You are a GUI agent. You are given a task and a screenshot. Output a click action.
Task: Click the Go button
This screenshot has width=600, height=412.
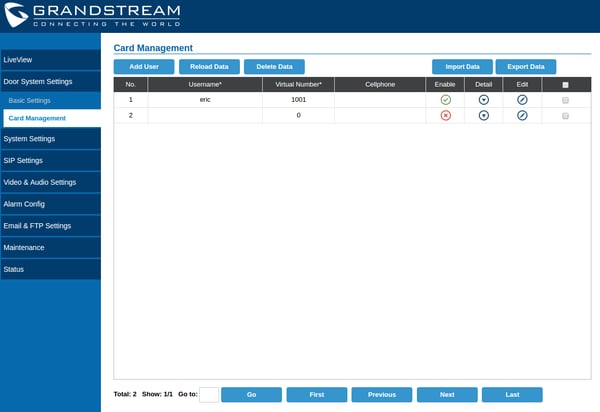pyautogui.click(x=251, y=395)
